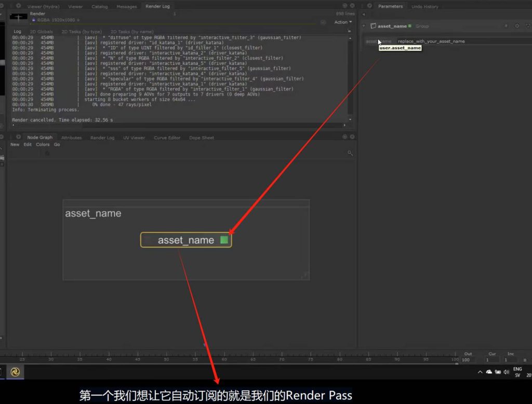Click the crosshair icon in the Parameters header

(516, 26)
